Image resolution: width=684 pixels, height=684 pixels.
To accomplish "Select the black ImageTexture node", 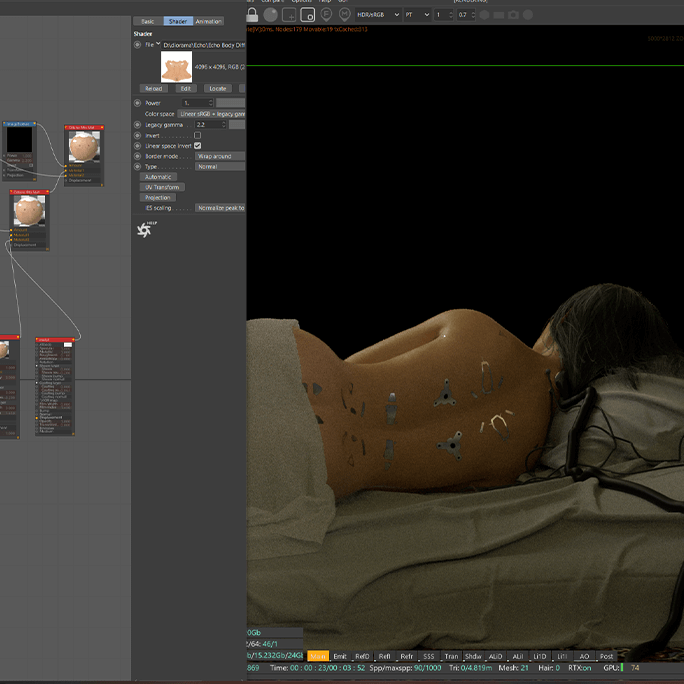I will point(19,151).
